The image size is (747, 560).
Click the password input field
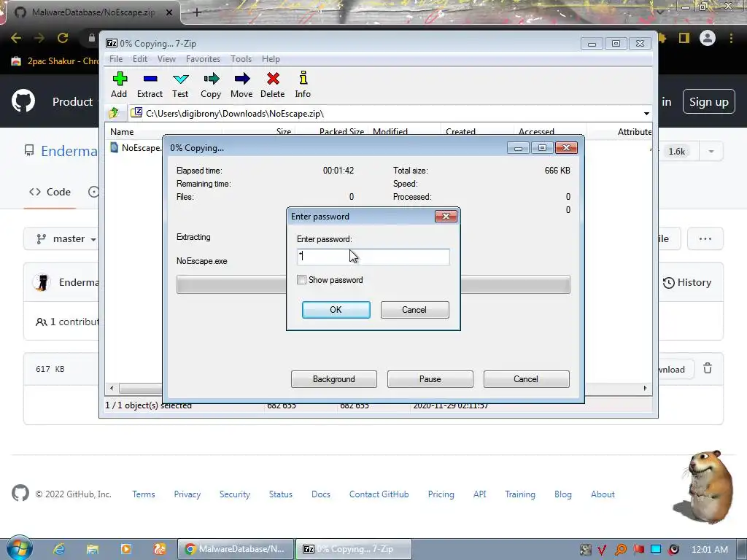tap(373, 257)
